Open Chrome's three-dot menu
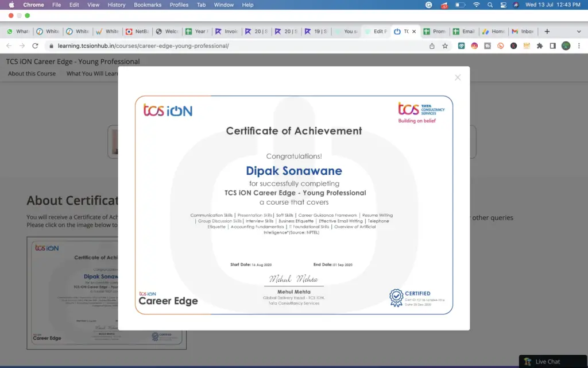The width and height of the screenshot is (588, 368). click(x=579, y=46)
